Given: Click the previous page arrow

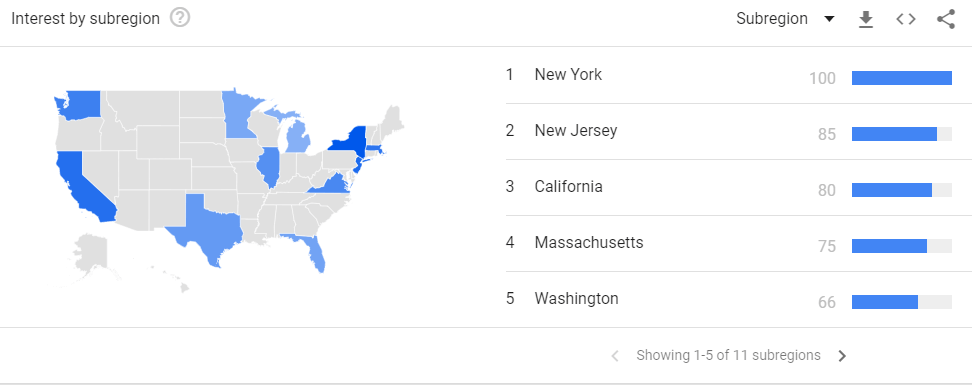Looking at the screenshot, I should coord(615,356).
